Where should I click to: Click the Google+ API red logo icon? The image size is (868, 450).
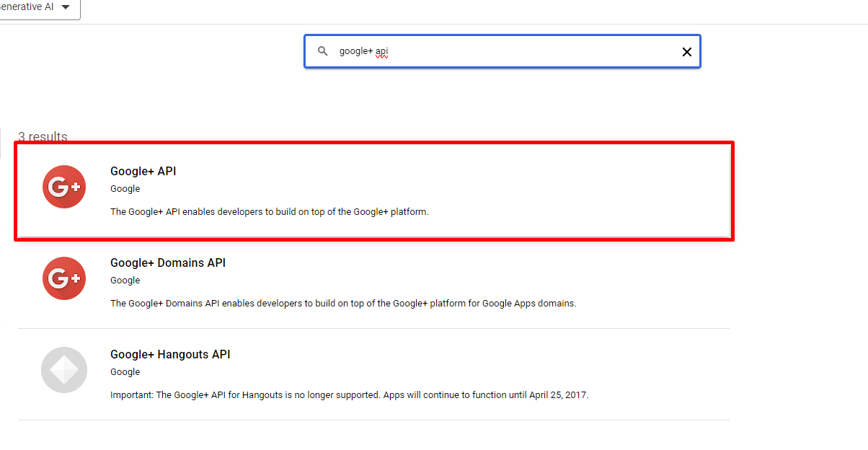pos(64,187)
